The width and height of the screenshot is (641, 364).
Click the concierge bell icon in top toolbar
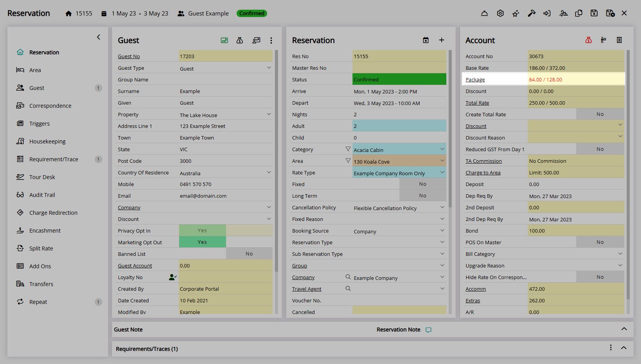484,13
